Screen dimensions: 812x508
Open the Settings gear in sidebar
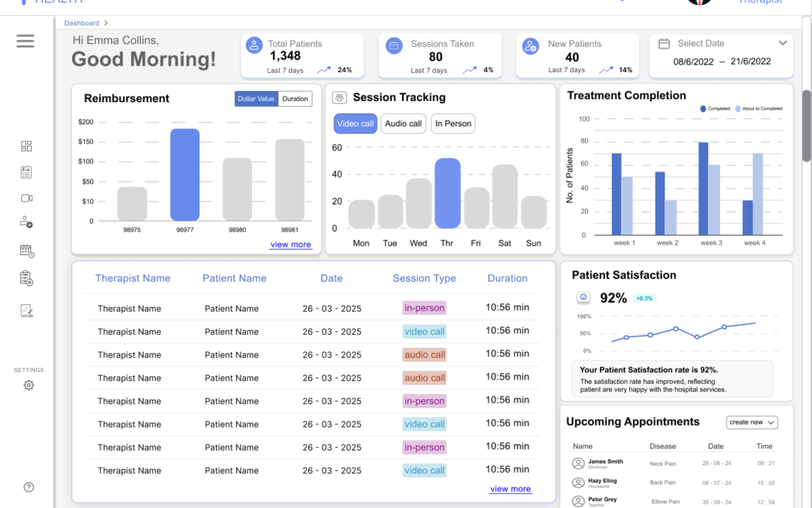[x=29, y=385]
